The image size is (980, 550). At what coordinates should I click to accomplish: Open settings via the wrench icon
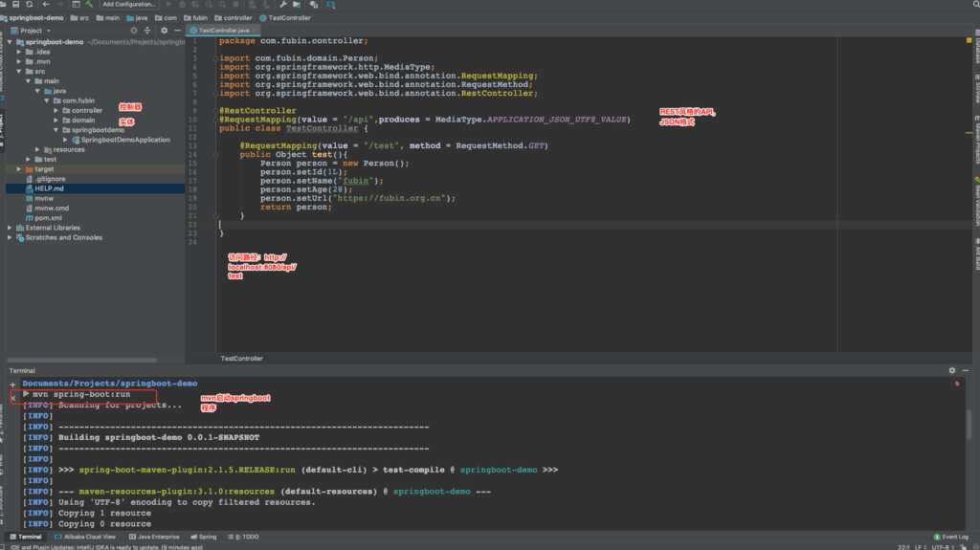[x=282, y=5]
